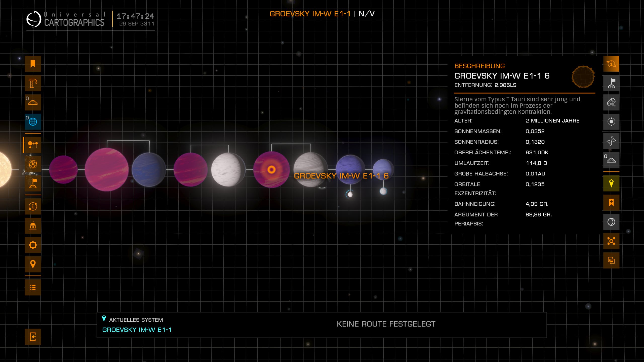This screenshot has height=362, width=644.
Task: Click the planet body info icon right
Action: pos(611,64)
